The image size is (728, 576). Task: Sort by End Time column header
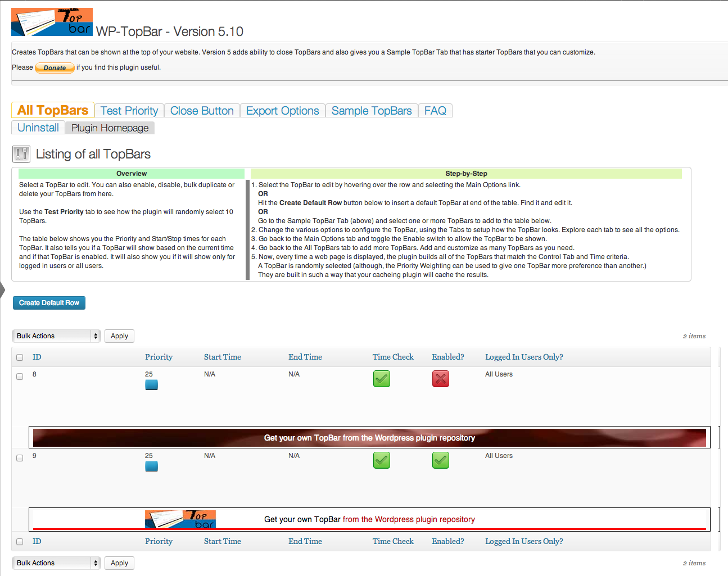305,357
